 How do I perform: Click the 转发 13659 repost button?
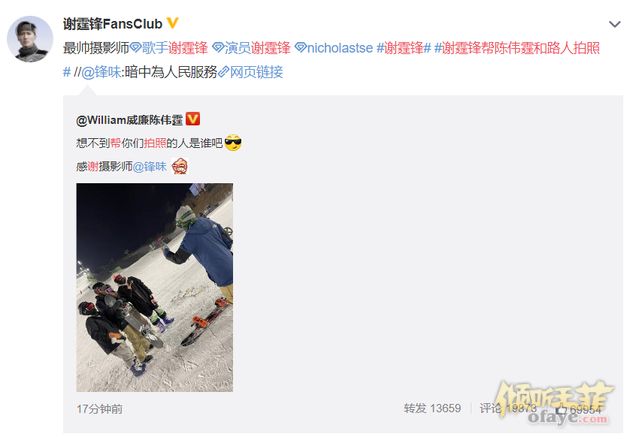pyautogui.click(x=432, y=409)
